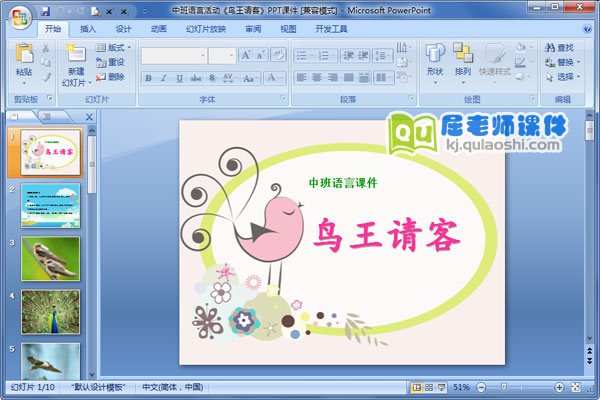Open line spacing dropdown
600x400 pixels.
coord(382,56)
